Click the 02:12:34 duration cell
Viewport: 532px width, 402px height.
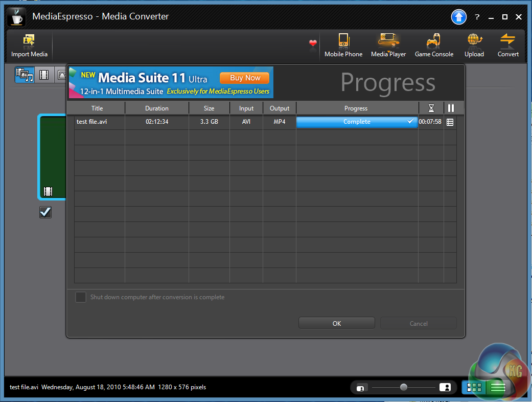[x=157, y=122]
